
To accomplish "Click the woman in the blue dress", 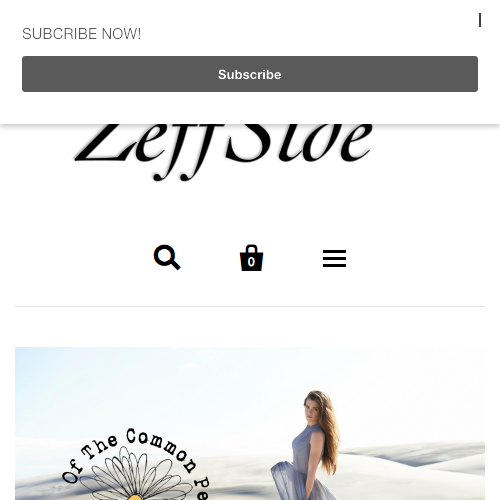I will click(308, 445).
